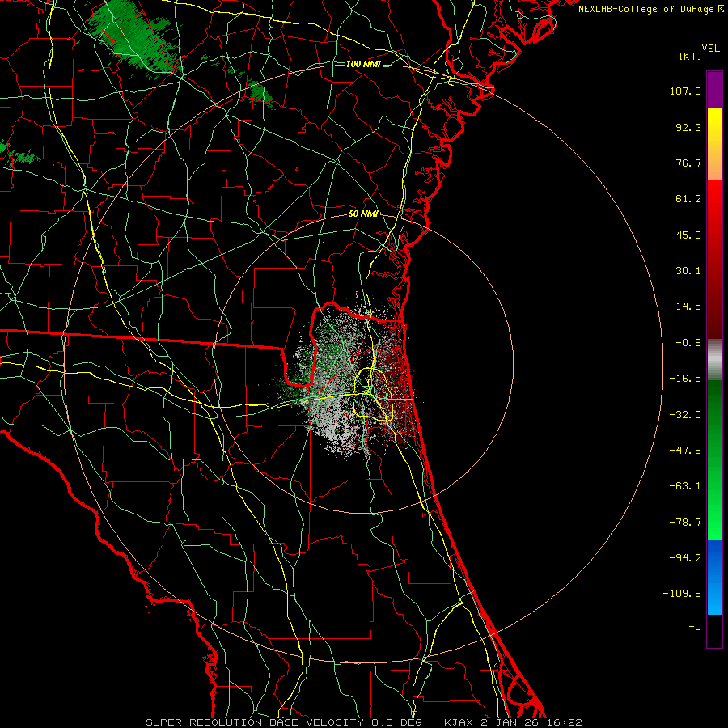The width and height of the screenshot is (728, 728).
Task: Click the 61.2 scale value
Action: 688,199
